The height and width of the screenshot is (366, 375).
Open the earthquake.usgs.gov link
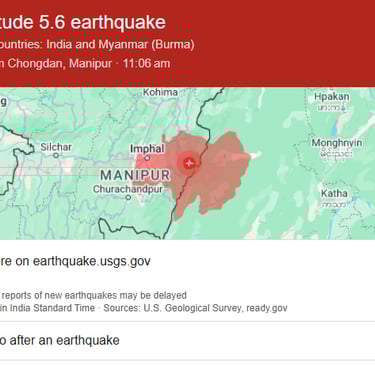coord(75,261)
